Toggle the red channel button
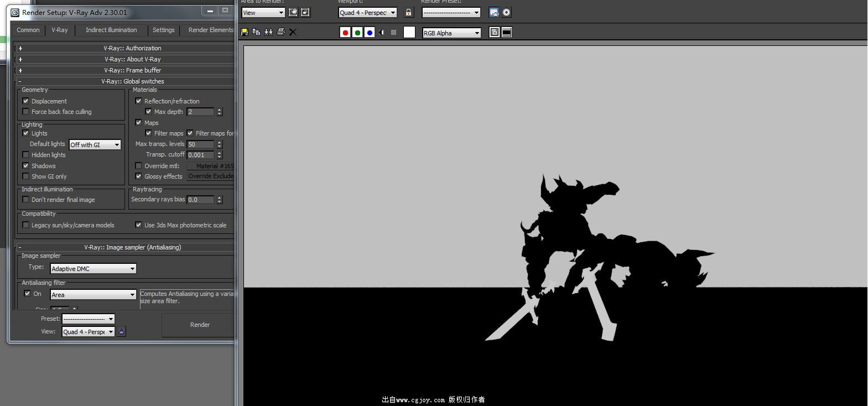 [x=345, y=33]
